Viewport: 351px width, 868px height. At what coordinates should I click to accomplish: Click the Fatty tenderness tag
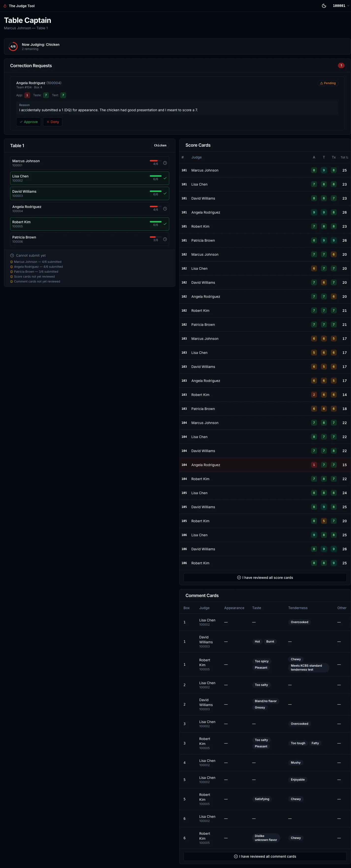tap(315, 743)
